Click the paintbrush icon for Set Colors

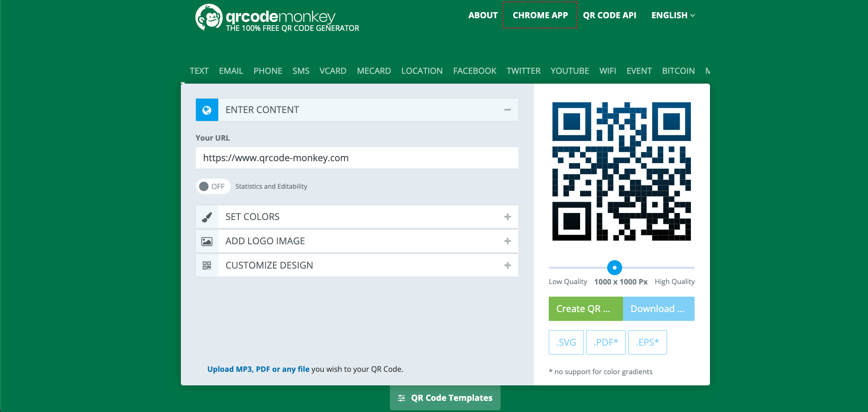coord(207,217)
